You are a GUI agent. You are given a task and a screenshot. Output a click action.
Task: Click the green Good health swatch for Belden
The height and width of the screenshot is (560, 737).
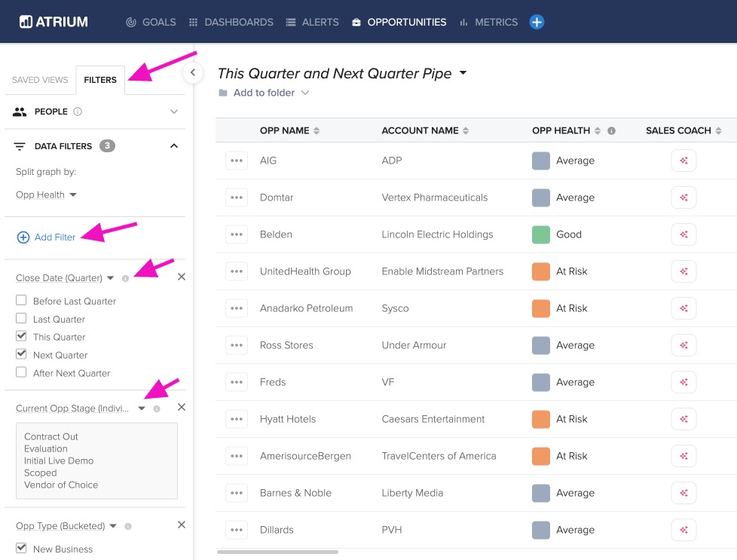(541, 234)
